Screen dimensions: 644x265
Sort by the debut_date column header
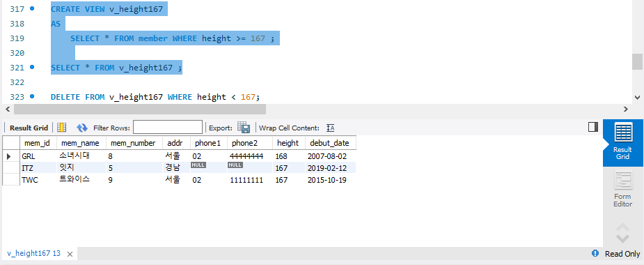coord(329,143)
